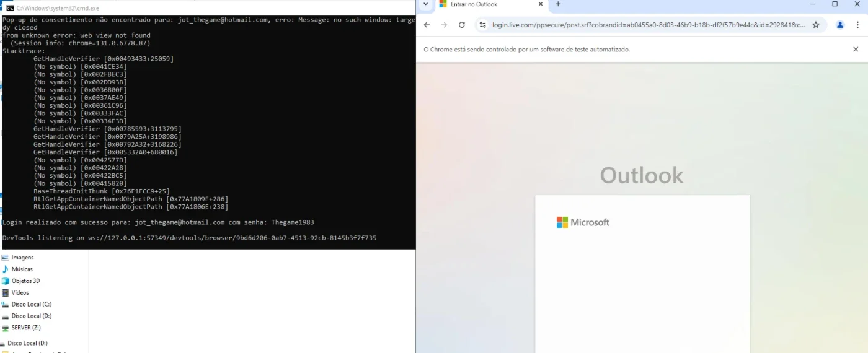Go back using Chrome's back arrow
Image resolution: width=868 pixels, height=353 pixels.
pos(427,25)
